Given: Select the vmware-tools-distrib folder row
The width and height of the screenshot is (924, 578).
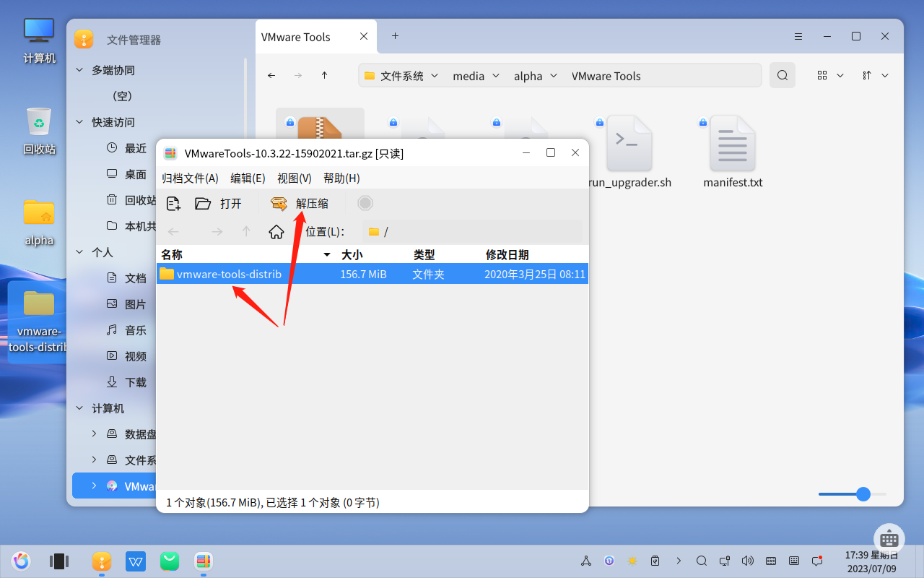Looking at the screenshot, I should [372, 274].
